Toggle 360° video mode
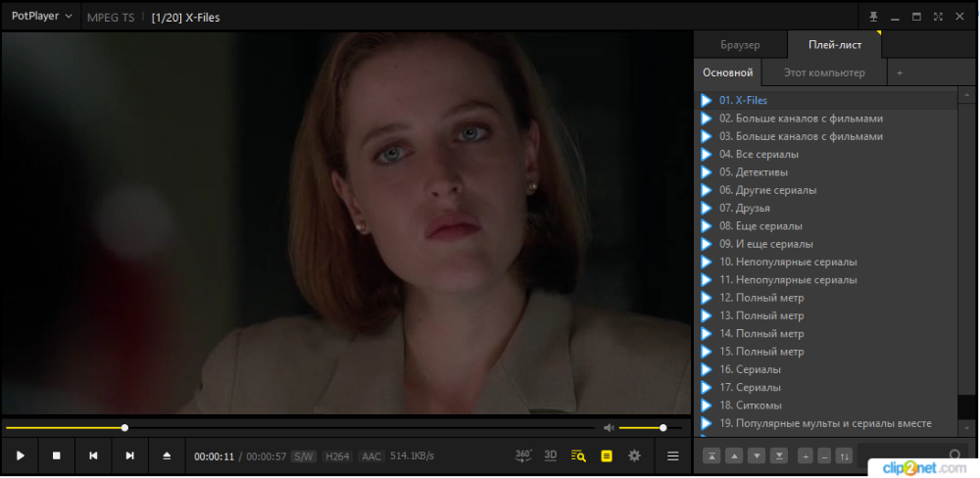Viewport: 980px width, 478px height. click(x=523, y=455)
